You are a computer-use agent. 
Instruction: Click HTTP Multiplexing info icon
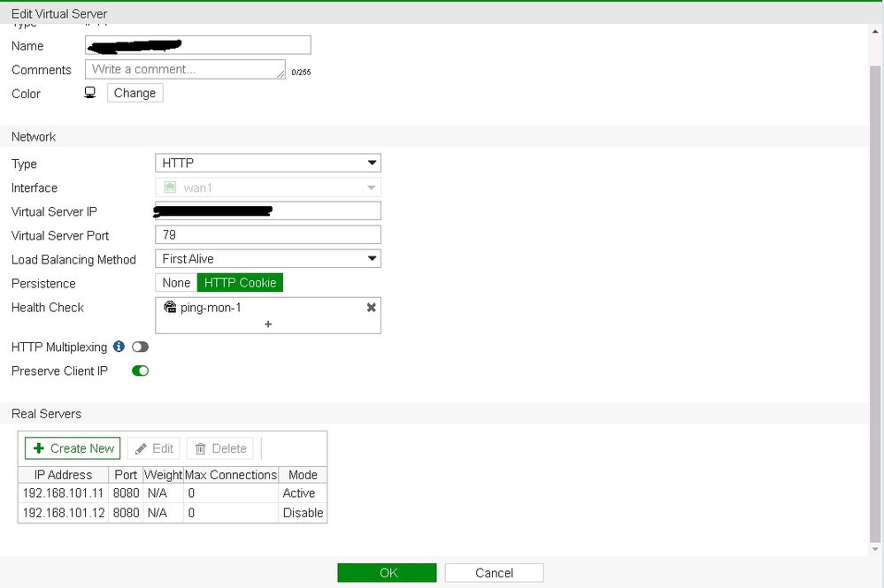pyautogui.click(x=119, y=347)
